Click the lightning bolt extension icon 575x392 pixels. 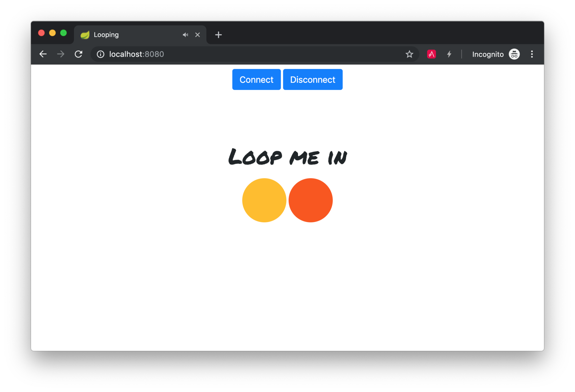449,54
